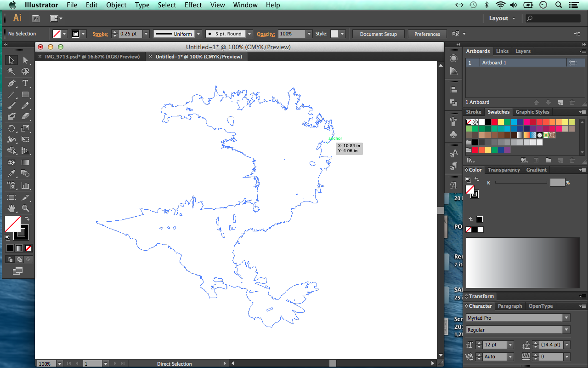
Task: Adjust the K slider in Color panel
Action: click(x=521, y=183)
